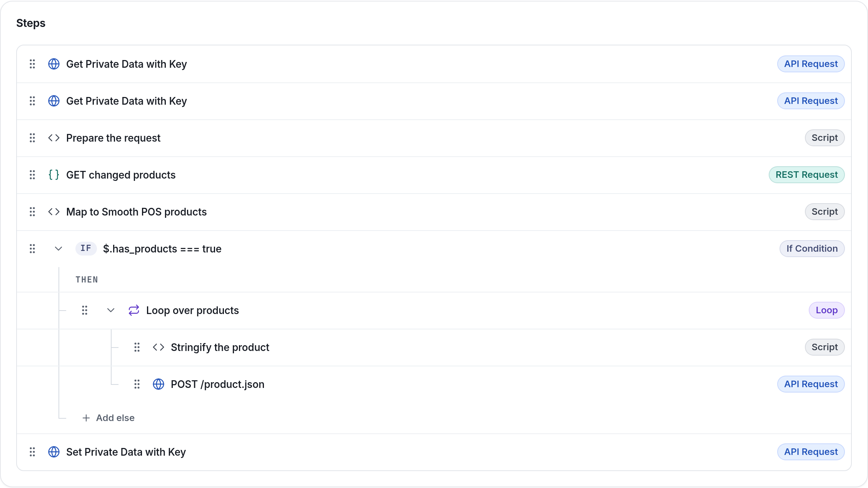Viewport: 868px width, 488px height.
Task: Select the $.has_products === true condition text
Action: pos(162,249)
